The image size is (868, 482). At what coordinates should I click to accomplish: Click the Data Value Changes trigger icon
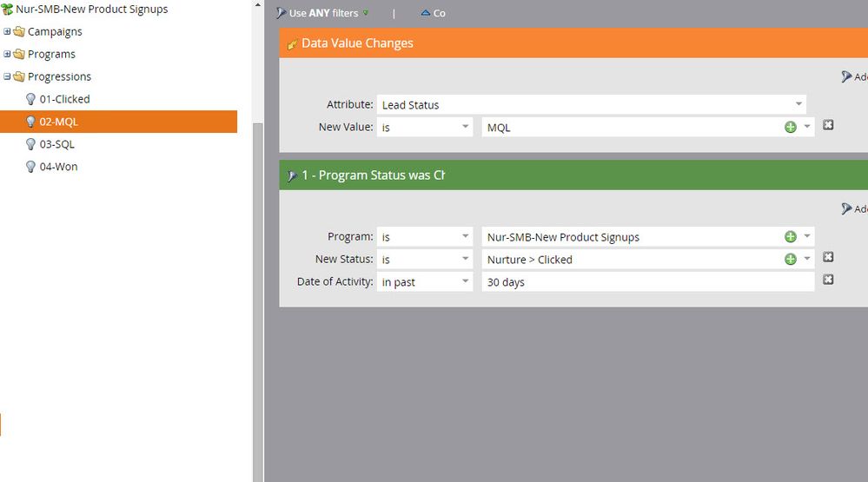[292, 44]
